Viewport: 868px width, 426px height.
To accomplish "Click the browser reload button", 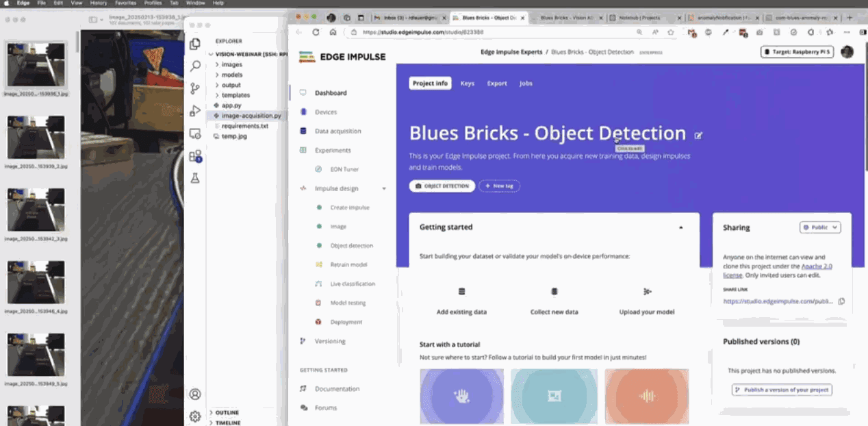I will (316, 32).
